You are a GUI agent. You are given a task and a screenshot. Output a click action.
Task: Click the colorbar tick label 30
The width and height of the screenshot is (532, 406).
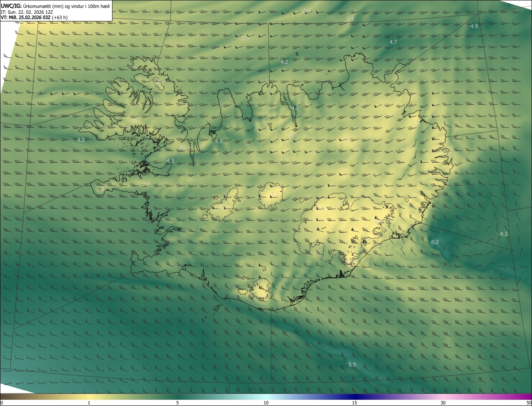click(443, 403)
